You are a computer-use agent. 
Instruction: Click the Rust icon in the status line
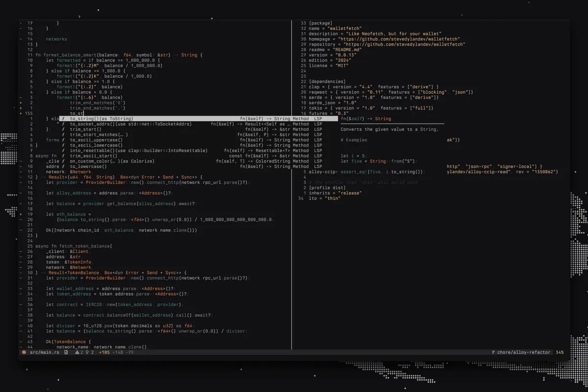point(24,352)
